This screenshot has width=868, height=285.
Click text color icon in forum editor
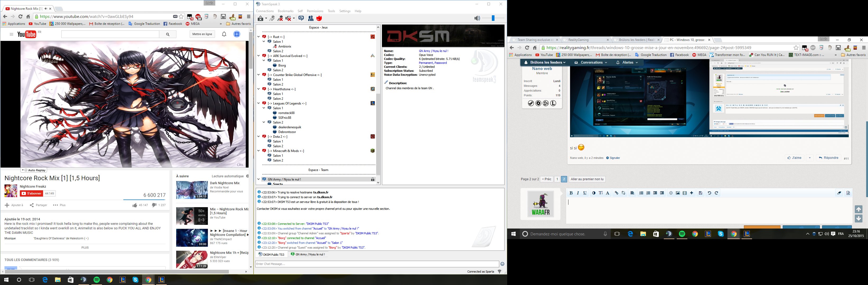click(x=594, y=193)
